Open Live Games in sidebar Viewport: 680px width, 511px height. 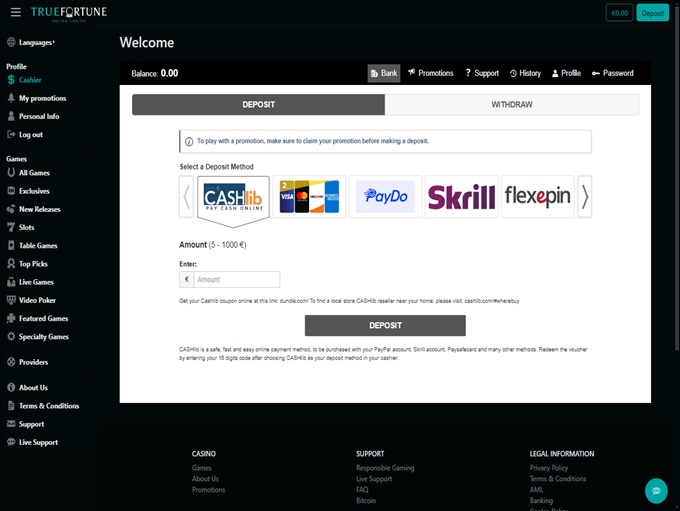(x=36, y=282)
